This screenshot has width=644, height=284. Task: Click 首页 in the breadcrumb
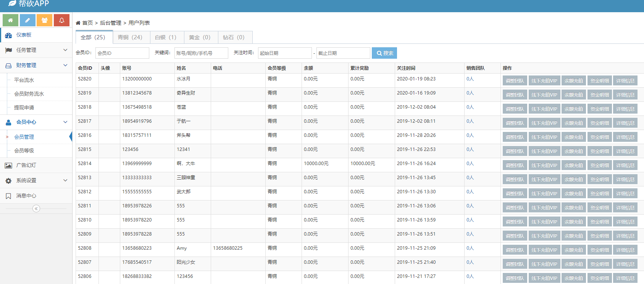coord(87,23)
